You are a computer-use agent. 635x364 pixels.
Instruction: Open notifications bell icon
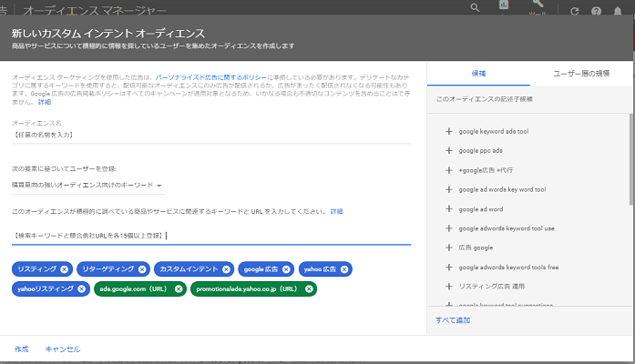[618, 11]
